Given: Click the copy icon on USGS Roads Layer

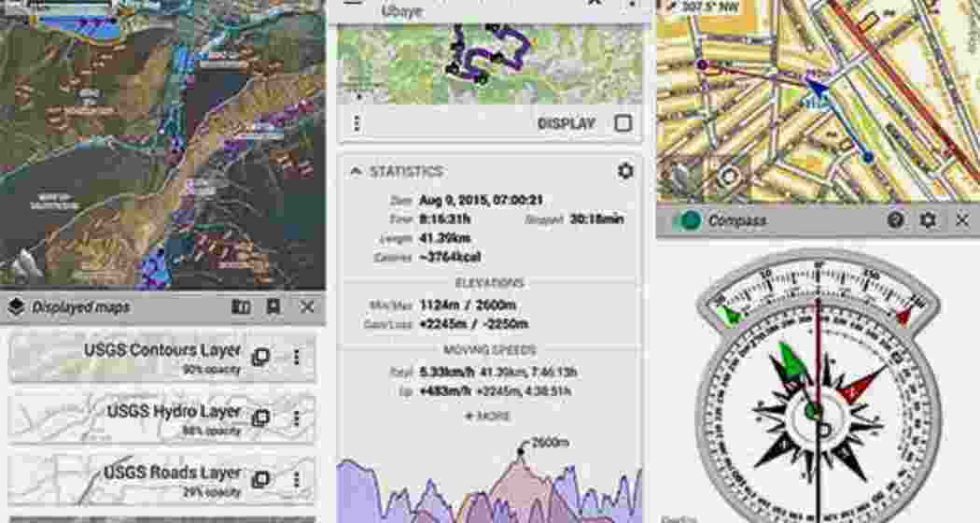Looking at the screenshot, I should click(x=261, y=479).
